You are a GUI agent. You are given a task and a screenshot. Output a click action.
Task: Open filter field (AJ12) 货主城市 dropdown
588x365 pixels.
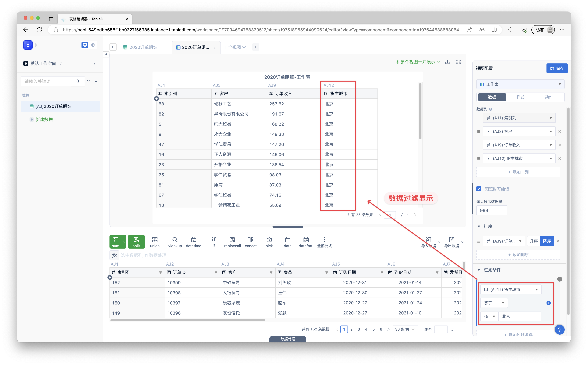(x=511, y=289)
